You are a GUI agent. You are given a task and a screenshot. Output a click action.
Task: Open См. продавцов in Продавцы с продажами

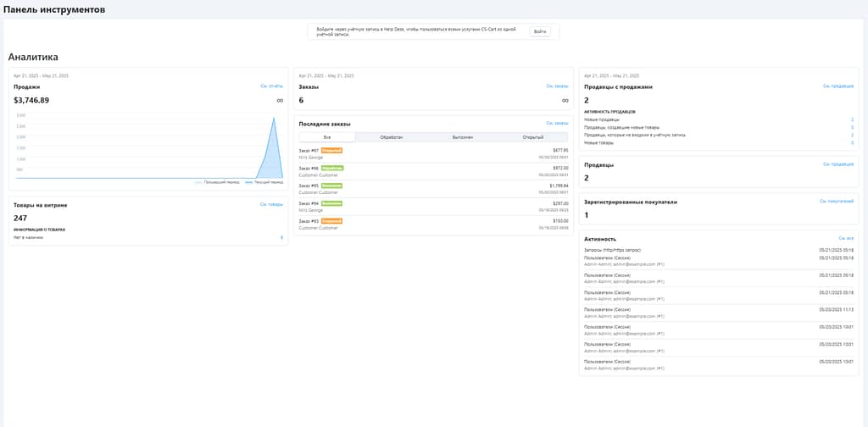837,86
